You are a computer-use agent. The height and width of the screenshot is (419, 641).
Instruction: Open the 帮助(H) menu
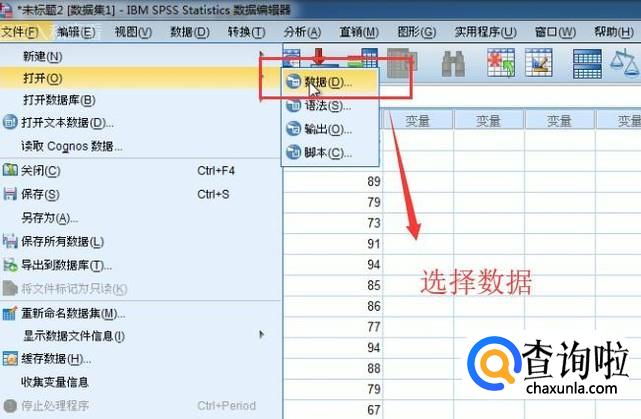coord(614,32)
